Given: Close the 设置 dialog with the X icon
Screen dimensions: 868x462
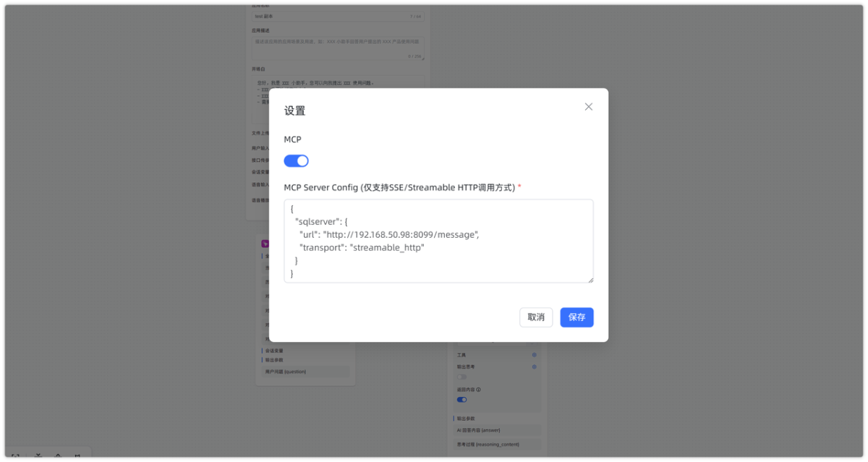Looking at the screenshot, I should click(x=588, y=106).
